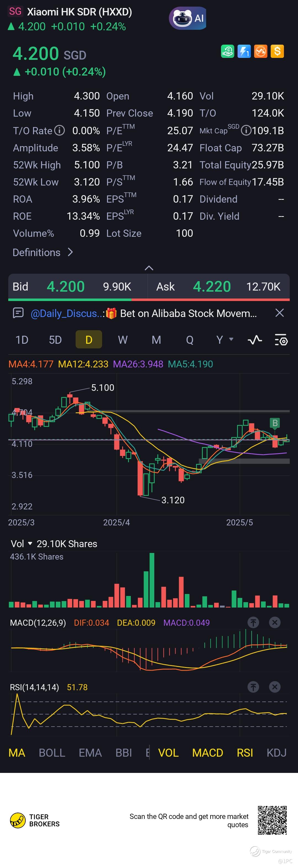
Task: Tap the Xiaomi HK SDR (HXXD) title
Action: (x=79, y=12)
